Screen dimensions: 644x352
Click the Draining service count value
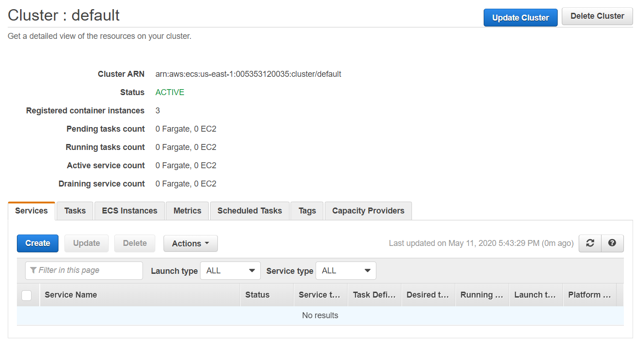[186, 184]
